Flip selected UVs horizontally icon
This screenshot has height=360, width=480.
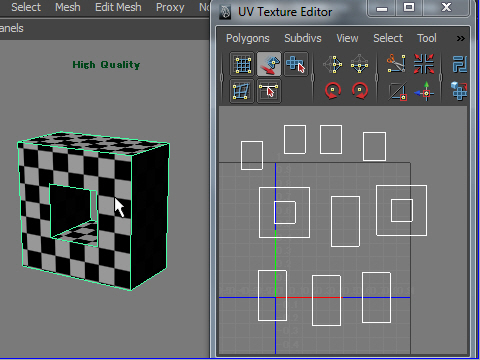(333, 64)
